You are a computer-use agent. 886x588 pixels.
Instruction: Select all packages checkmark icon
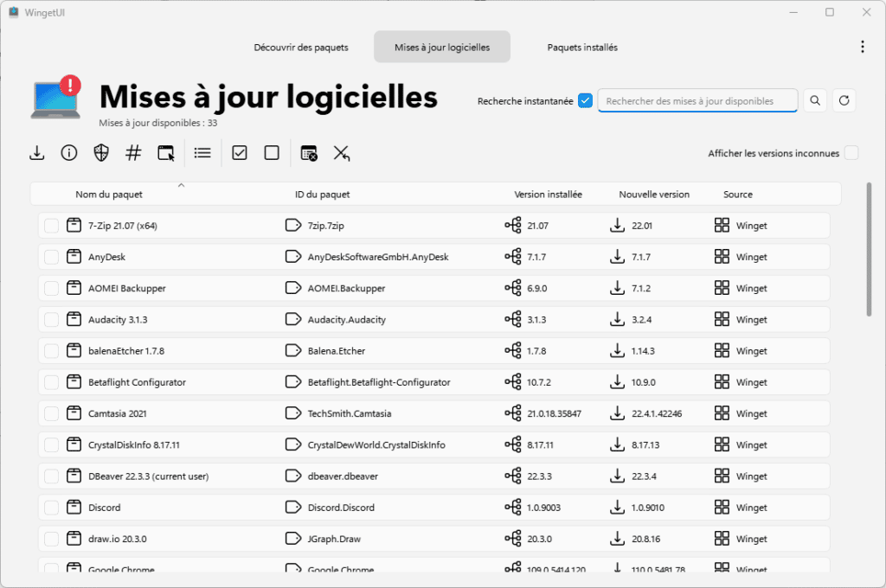click(x=240, y=153)
